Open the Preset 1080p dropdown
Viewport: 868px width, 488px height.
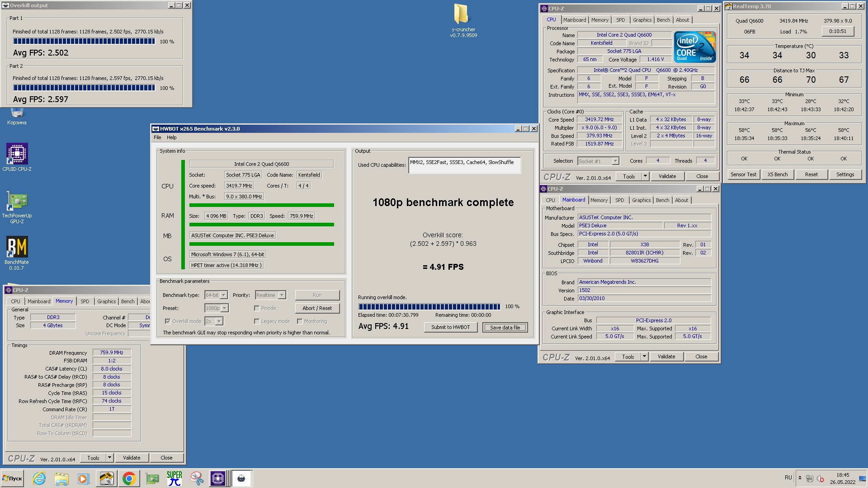[x=225, y=308]
